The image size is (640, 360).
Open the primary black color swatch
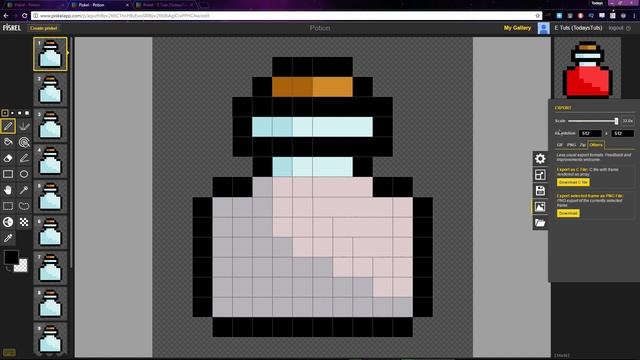coord(11,257)
